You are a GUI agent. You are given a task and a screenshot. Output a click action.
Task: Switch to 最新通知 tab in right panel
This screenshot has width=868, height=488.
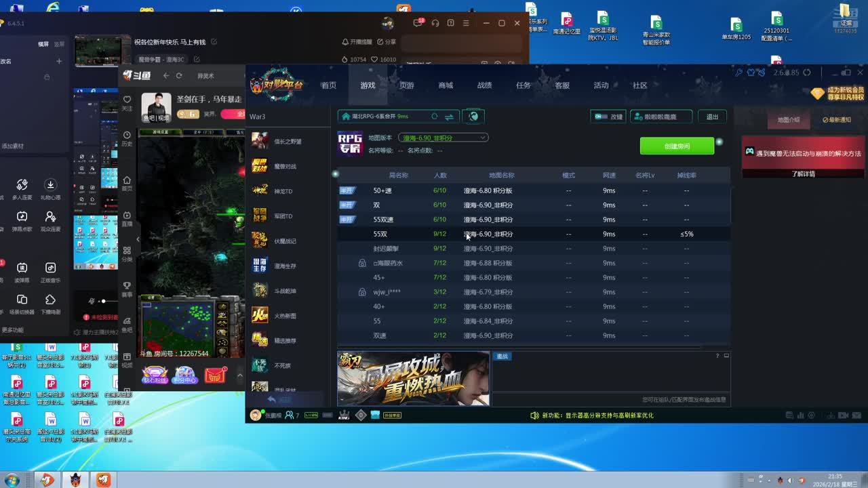(x=836, y=120)
